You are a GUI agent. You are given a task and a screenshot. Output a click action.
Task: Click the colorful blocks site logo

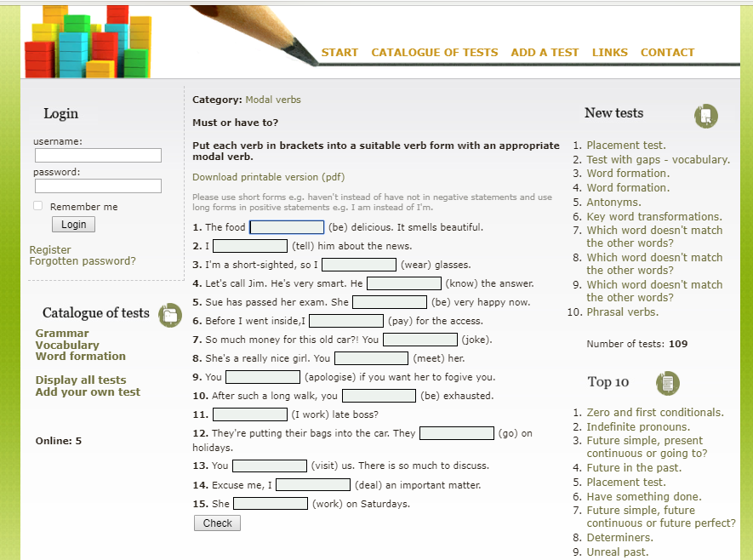[88, 42]
